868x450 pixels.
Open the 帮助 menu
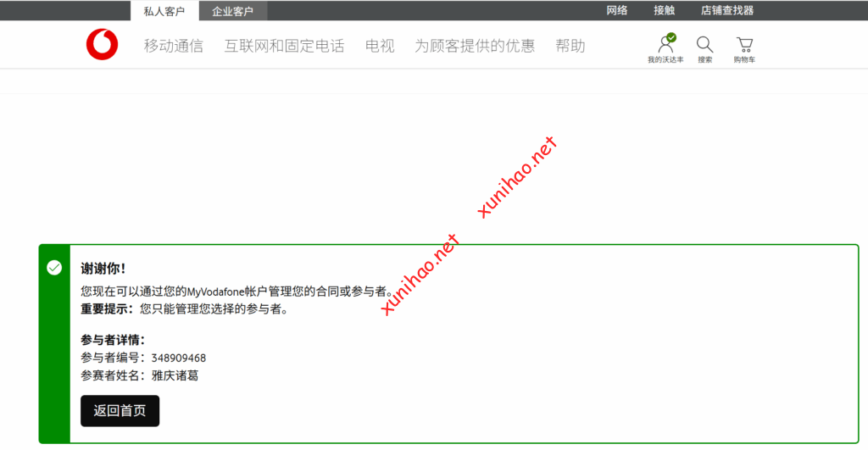click(x=570, y=46)
